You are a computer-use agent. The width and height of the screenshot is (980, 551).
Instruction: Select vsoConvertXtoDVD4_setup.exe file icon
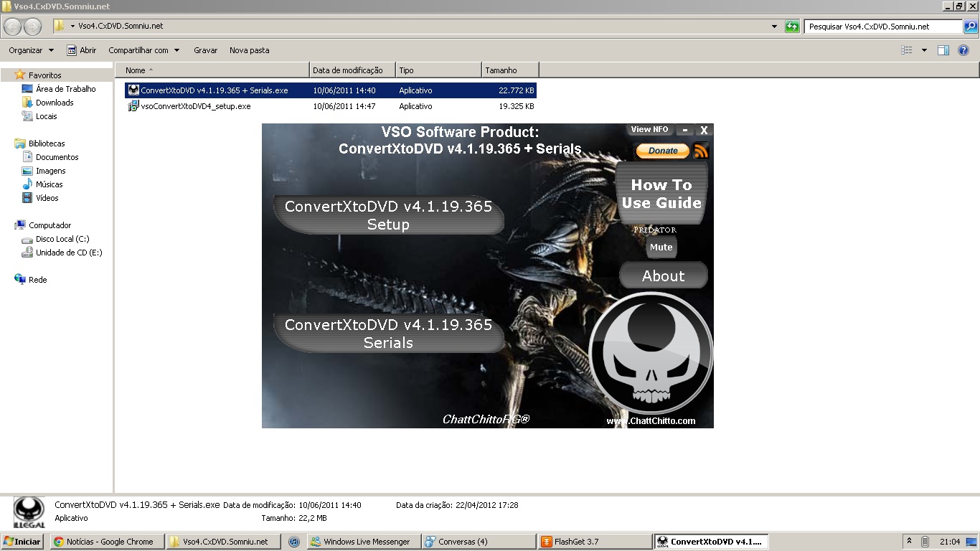[x=133, y=106]
